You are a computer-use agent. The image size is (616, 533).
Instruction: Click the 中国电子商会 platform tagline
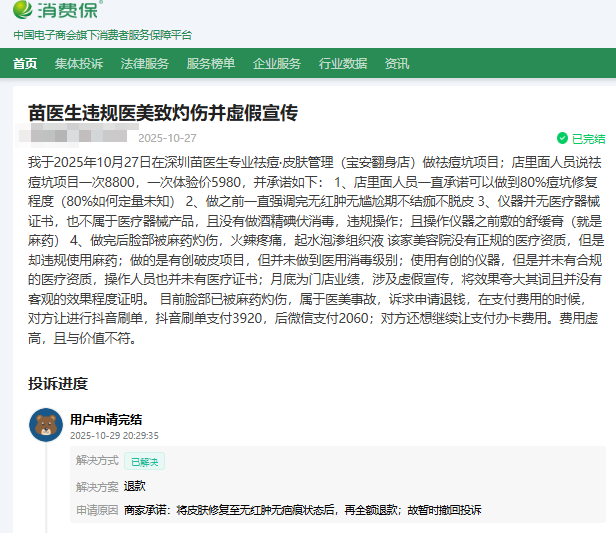[x=102, y=35]
